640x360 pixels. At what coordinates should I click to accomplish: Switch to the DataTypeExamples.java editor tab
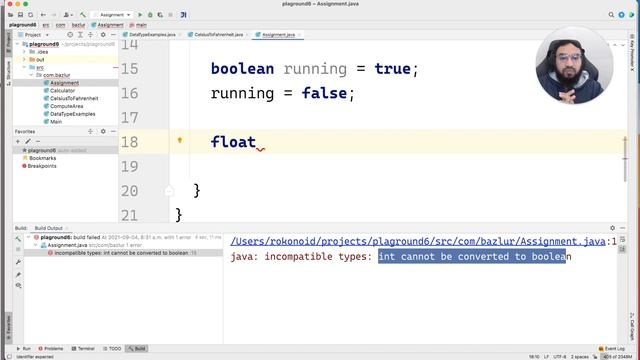152,35
